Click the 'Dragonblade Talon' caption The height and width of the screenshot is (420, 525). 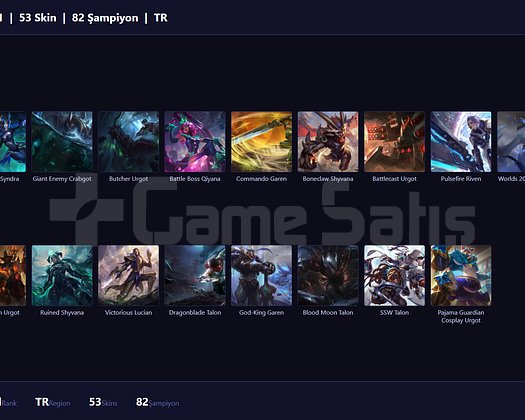(195, 312)
